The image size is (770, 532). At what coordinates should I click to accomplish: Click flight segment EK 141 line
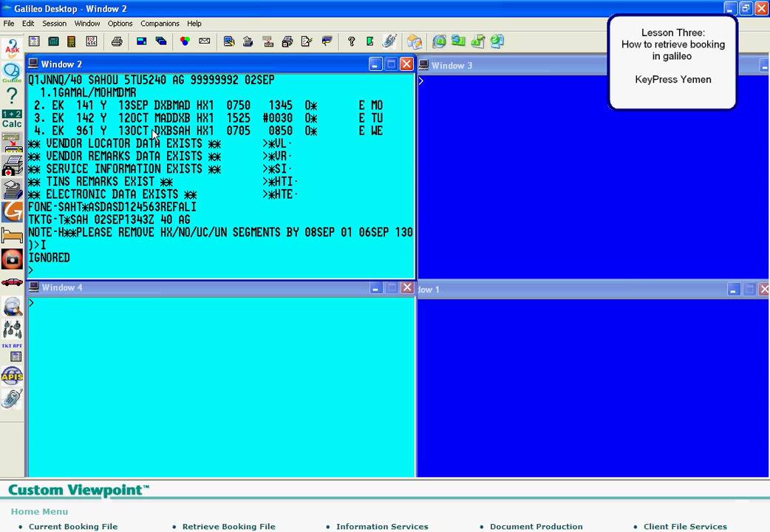tap(208, 105)
